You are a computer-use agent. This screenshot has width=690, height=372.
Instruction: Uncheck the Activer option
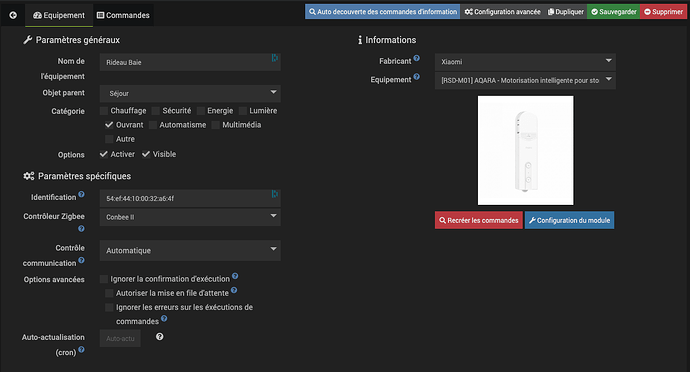click(x=104, y=154)
